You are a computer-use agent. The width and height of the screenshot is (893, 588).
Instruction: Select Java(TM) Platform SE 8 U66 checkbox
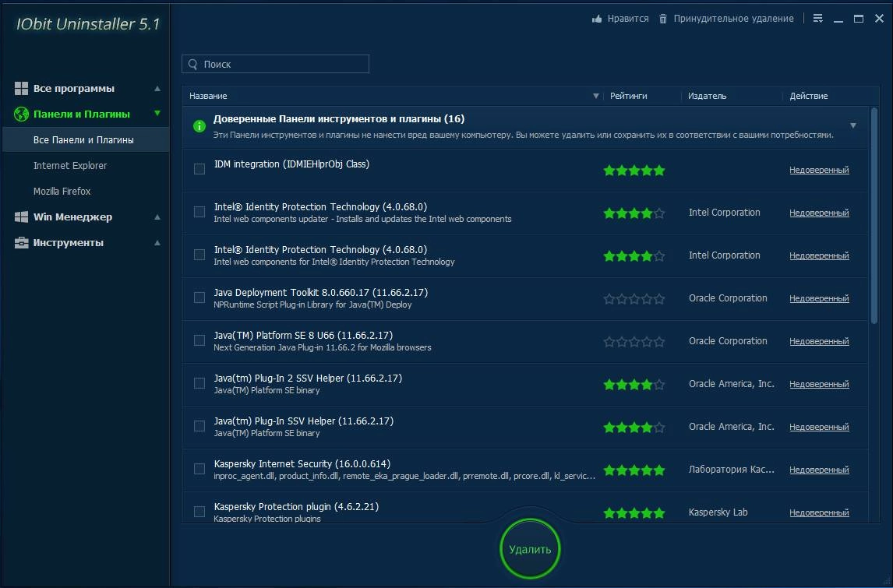point(199,340)
